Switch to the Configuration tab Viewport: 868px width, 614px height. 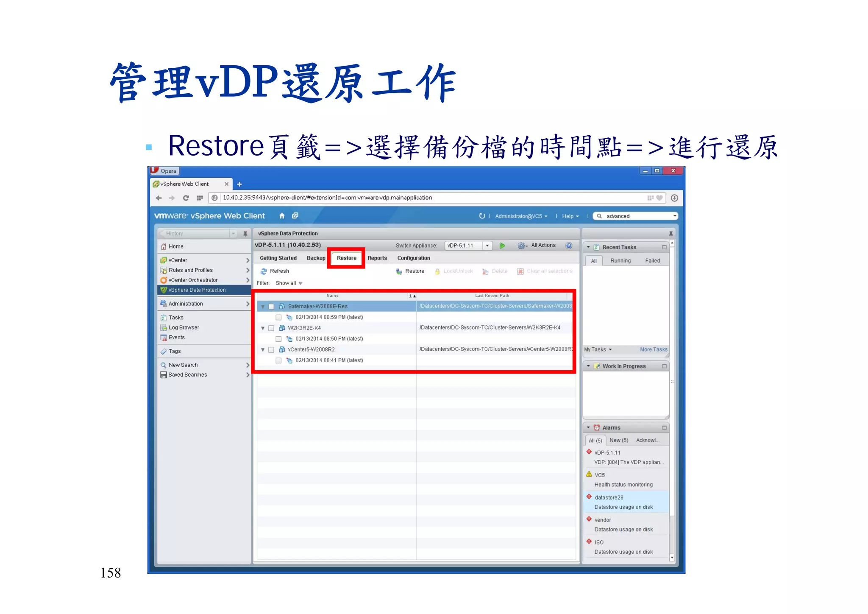pyautogui.click(x=414, y=258)
